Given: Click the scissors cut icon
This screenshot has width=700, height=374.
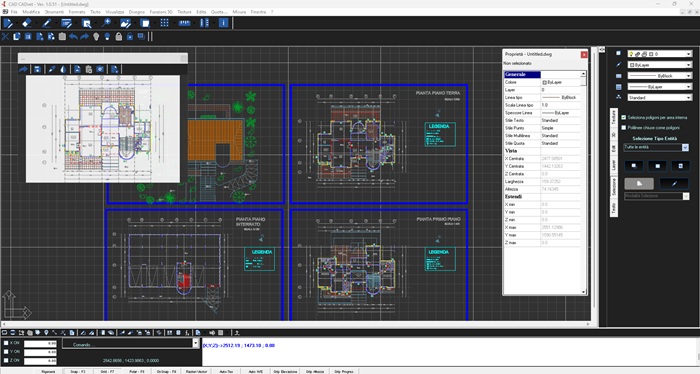Looking at the screenshot, I should coord(5,37).
